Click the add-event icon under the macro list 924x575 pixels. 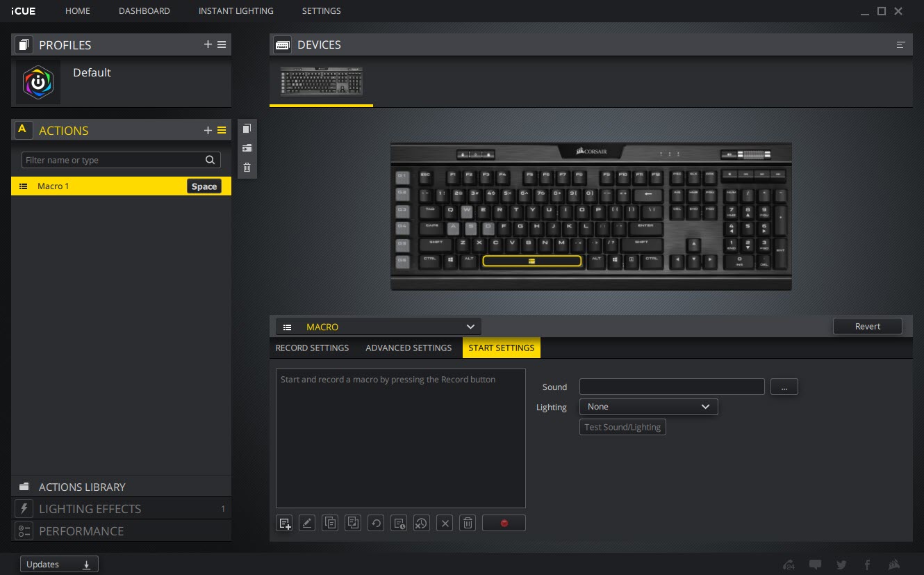coord(284,523)
